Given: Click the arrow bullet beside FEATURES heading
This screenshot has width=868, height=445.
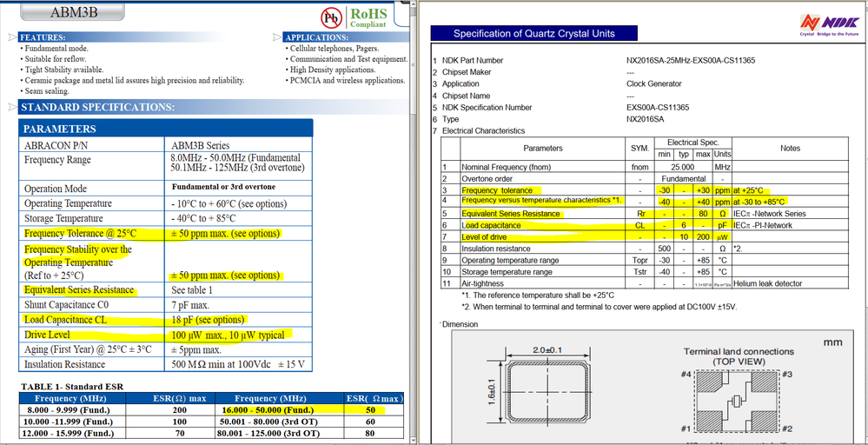Looking at the screenshot, I should 12,37.
